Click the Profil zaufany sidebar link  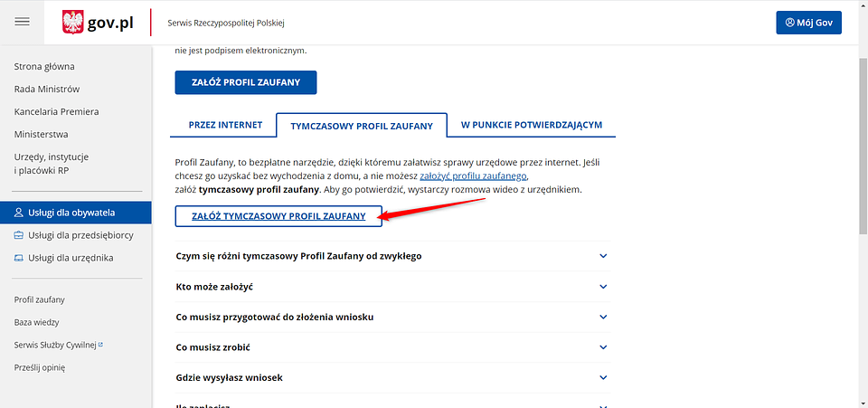click(39, 299)
